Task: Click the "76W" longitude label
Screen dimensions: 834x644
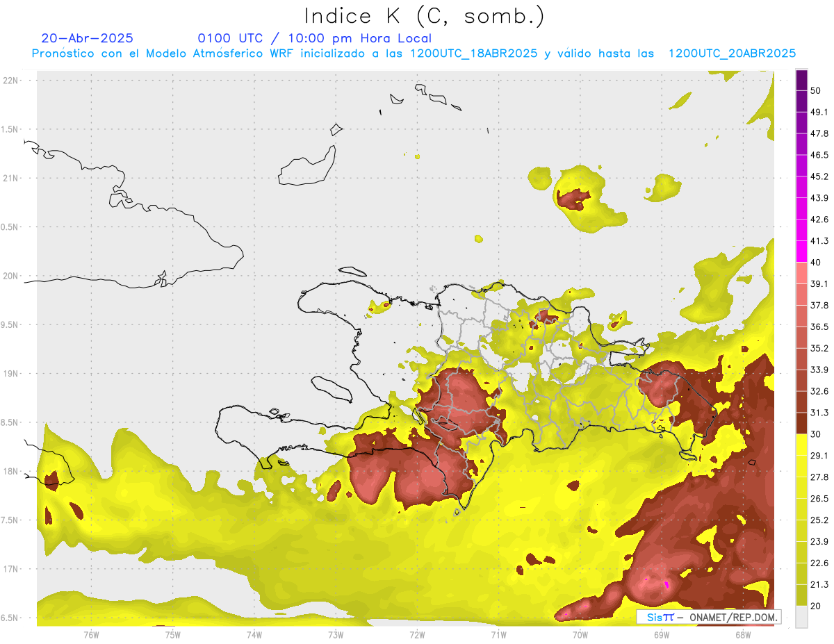Action: [x=91, y=634]
